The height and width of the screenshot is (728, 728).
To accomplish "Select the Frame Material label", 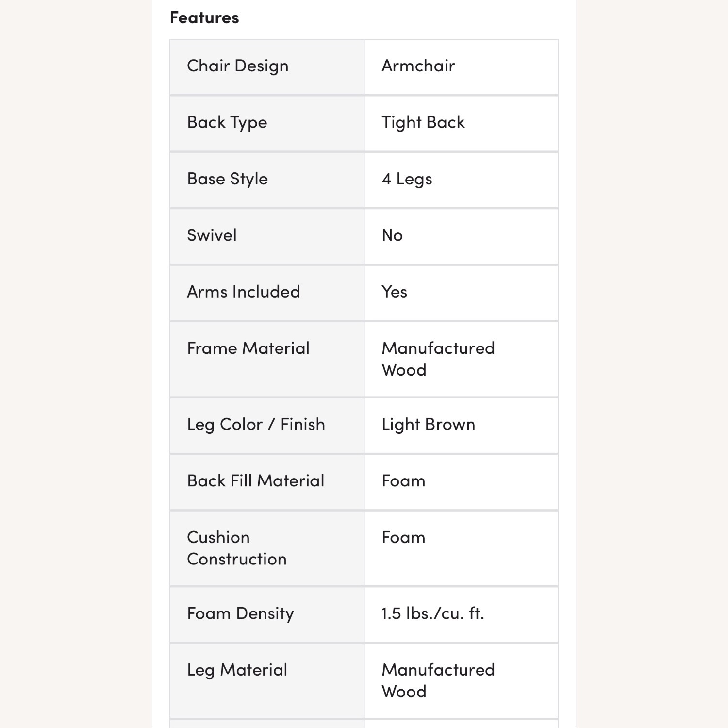I will (248, 348).
